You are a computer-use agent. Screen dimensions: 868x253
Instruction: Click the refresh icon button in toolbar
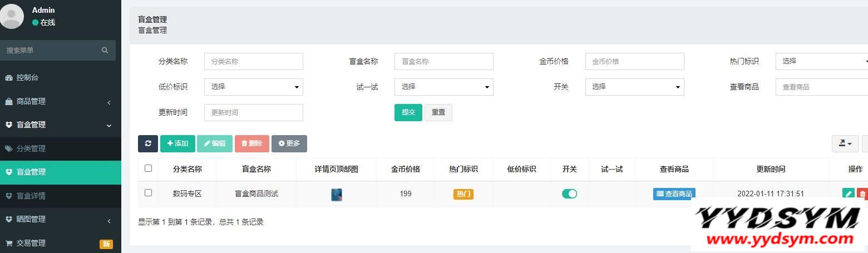(x=148, y=143)
